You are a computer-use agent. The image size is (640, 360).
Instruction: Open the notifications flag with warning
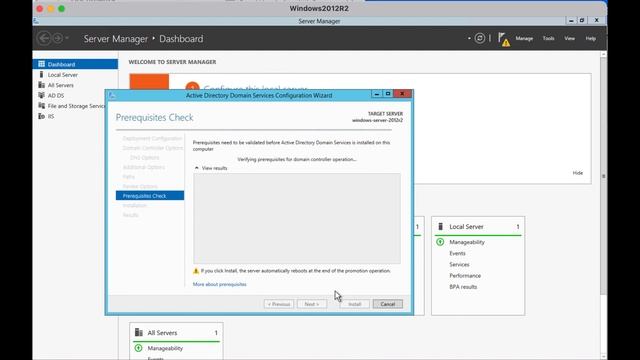coord(504,39)
